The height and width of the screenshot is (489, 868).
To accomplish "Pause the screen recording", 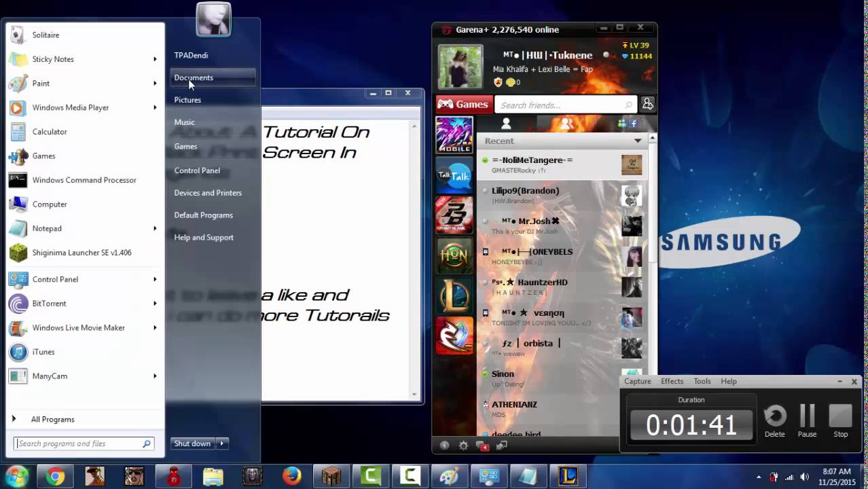I will coord(807,421).
